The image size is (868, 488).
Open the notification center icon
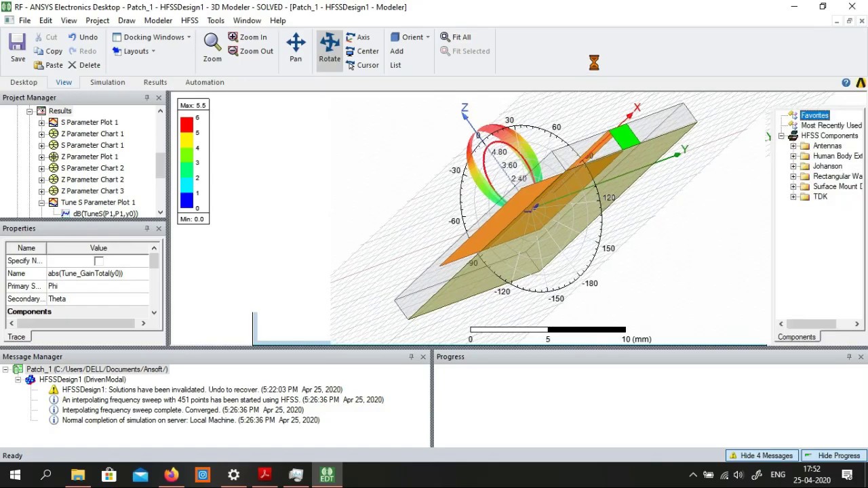coord(847,475)
